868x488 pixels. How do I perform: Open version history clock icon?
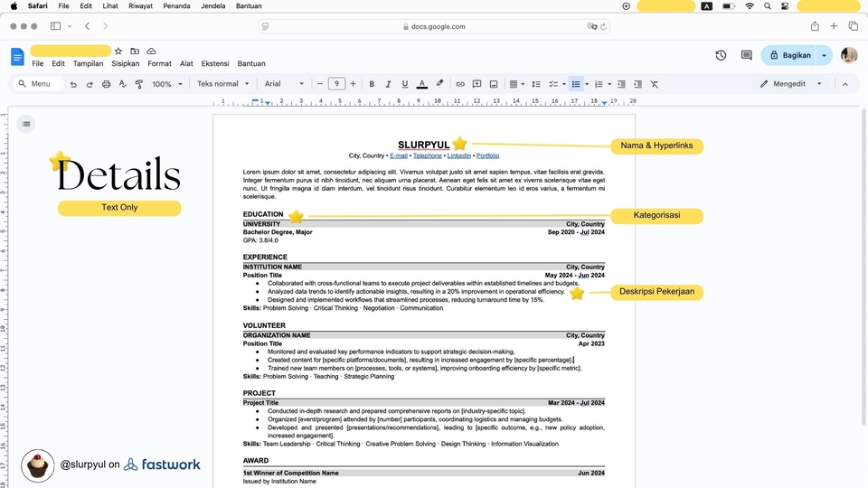tap(721, 55)
